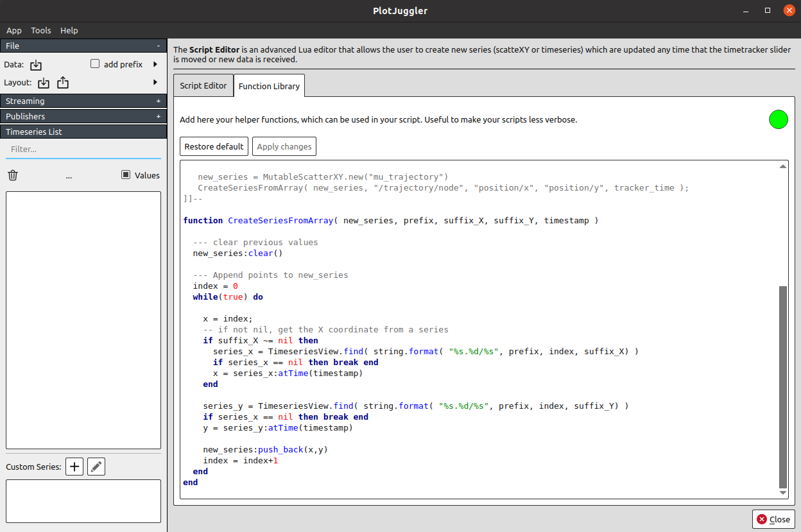The width and height of the screenshot is (801, 532).
Task: Click the trash icon to delete timeseries
Action: coord(13,175)
